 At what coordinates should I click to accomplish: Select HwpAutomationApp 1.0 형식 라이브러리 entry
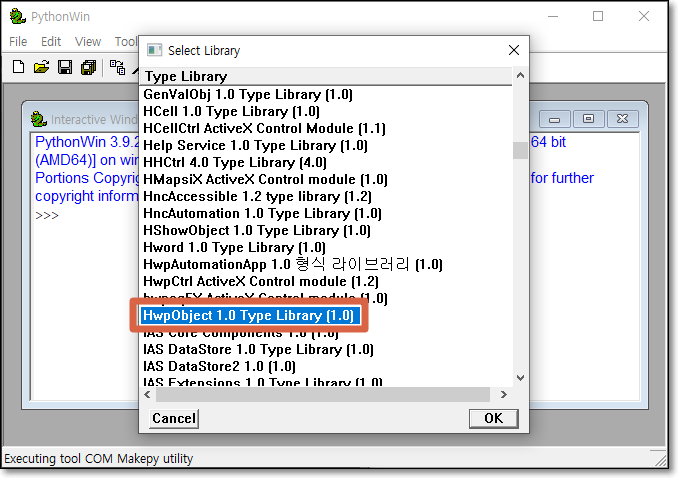pyautogui.click(x=293, y=264)
